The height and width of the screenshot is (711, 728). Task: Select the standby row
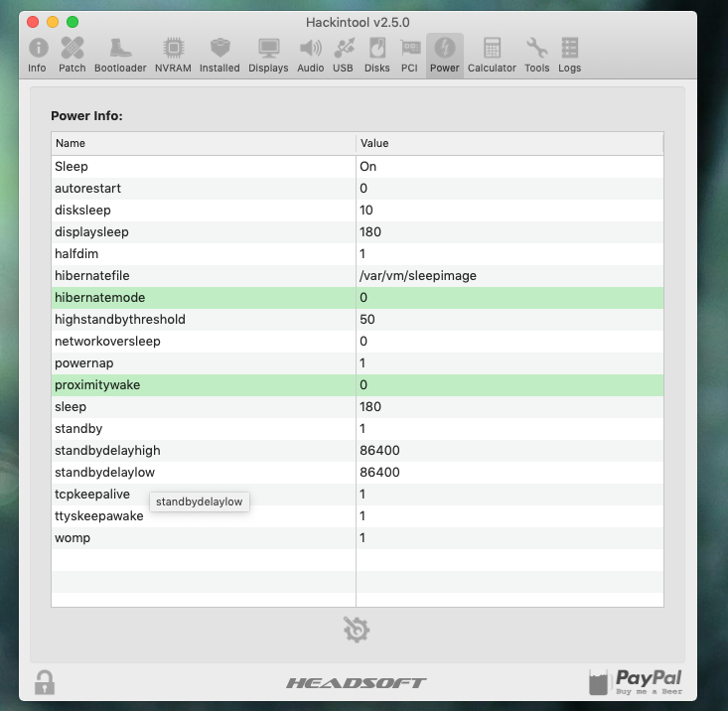(x=358, y=428)
